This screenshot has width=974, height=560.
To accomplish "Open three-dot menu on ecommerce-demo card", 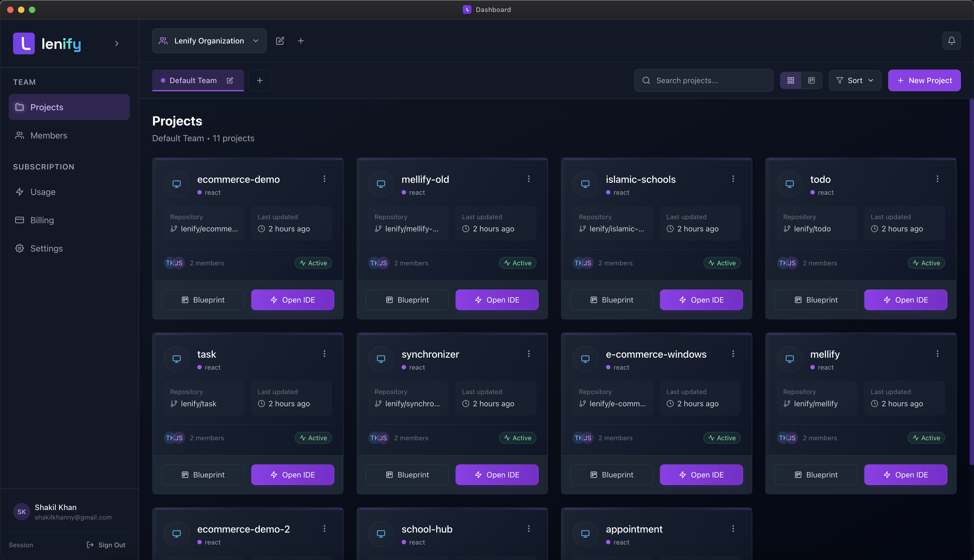I will coord(324,179).
